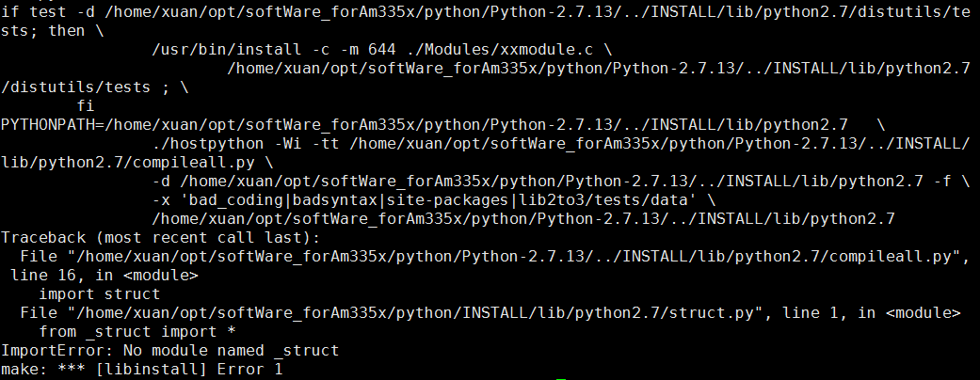Click the standalone 'fi' keyword line

click(85, 106)
